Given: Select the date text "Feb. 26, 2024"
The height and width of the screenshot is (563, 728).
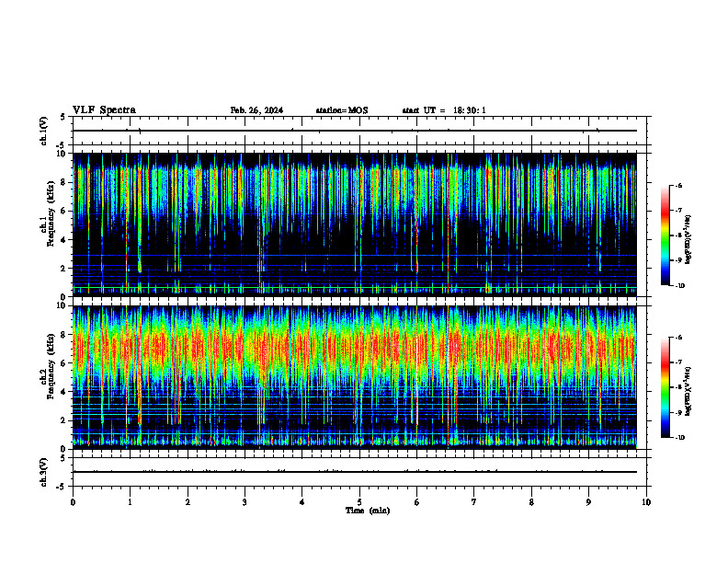Looking at the screenshot, I should (x=256, y=110).
